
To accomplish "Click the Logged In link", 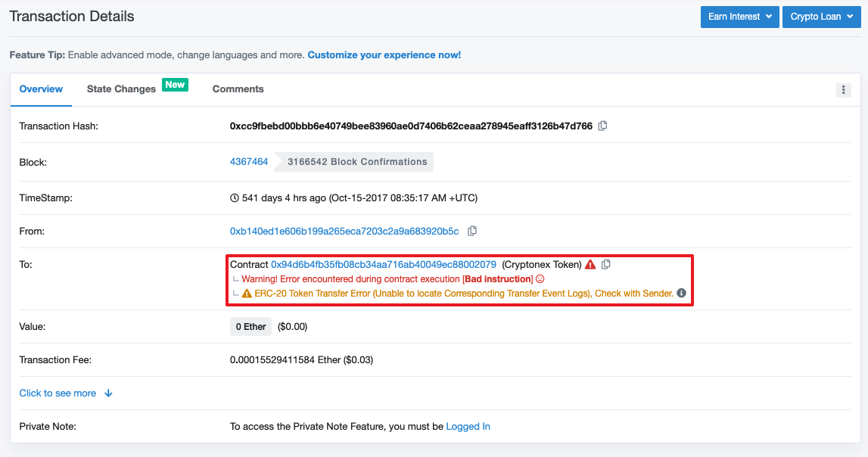I will click(468, 426).
